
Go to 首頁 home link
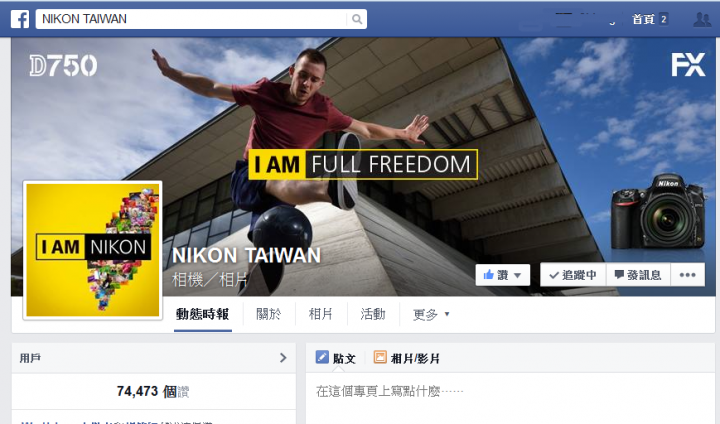click(x=643, y=19)
